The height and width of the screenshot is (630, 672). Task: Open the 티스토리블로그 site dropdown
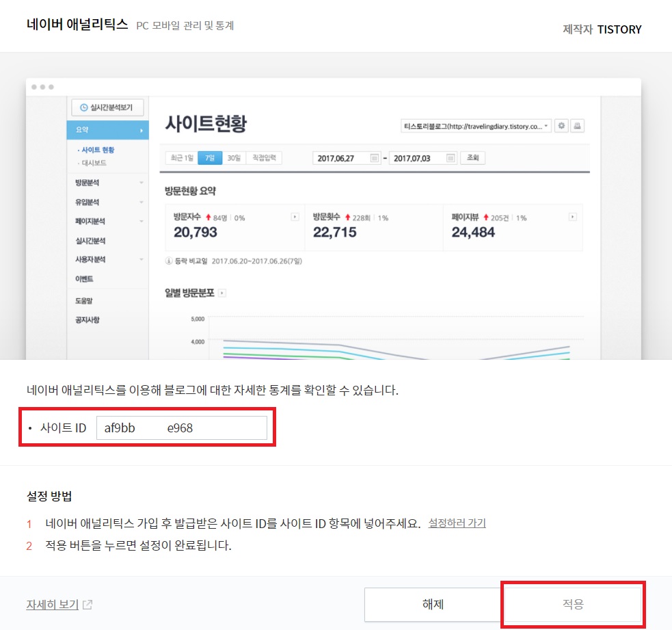(476, 126)
